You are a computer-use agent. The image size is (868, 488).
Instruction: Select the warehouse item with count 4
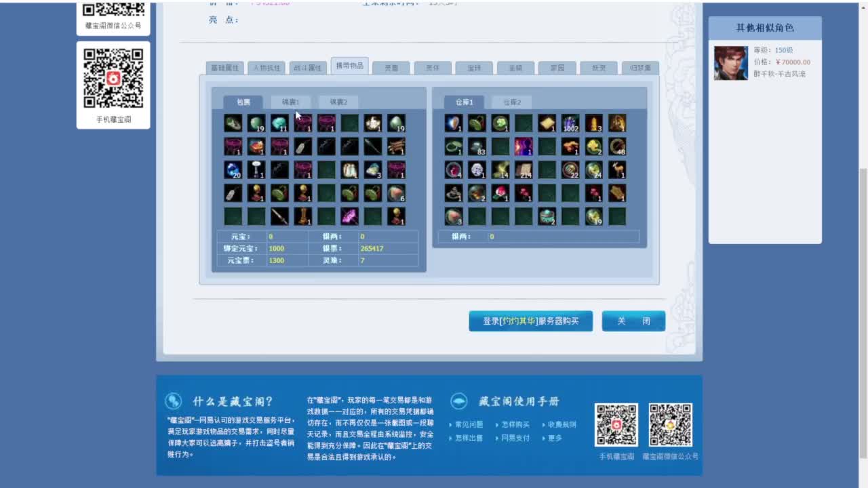[454, 169]
